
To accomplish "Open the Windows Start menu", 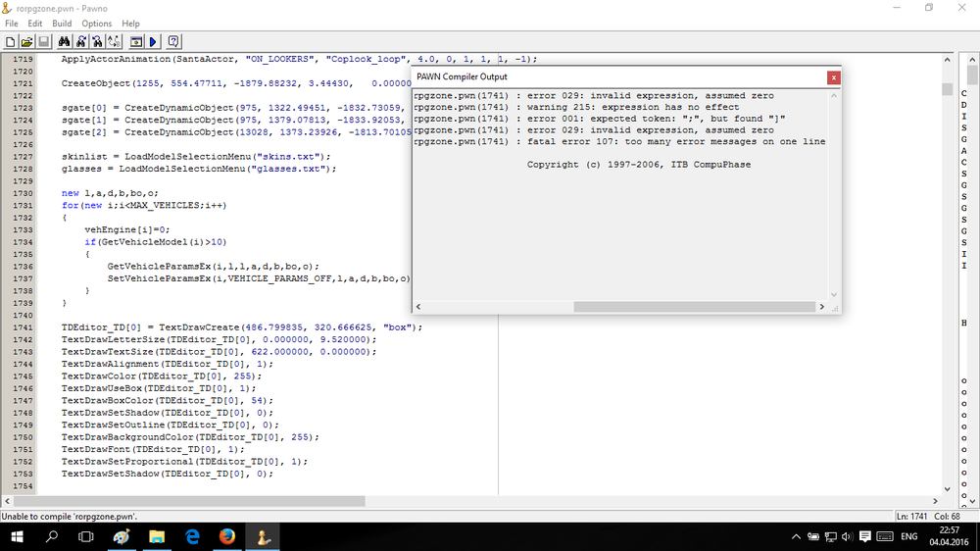I will (x=17, y=536).
